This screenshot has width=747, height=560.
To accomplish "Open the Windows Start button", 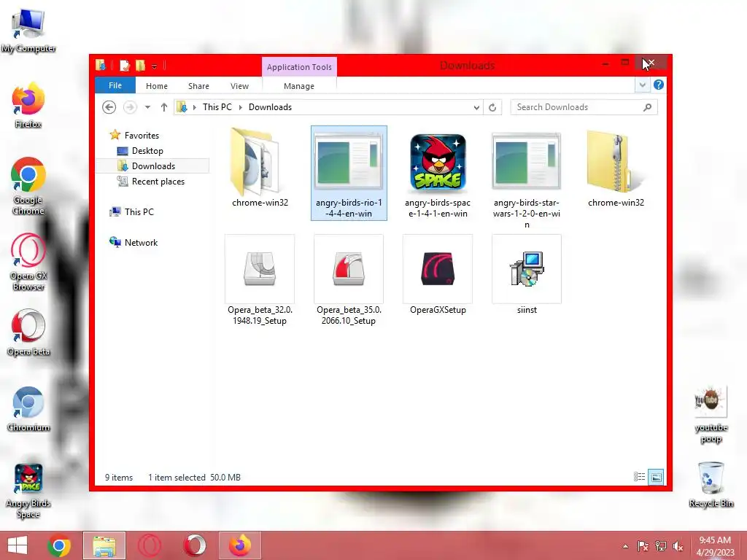I will pyautogui.click(x=18, y=545).
